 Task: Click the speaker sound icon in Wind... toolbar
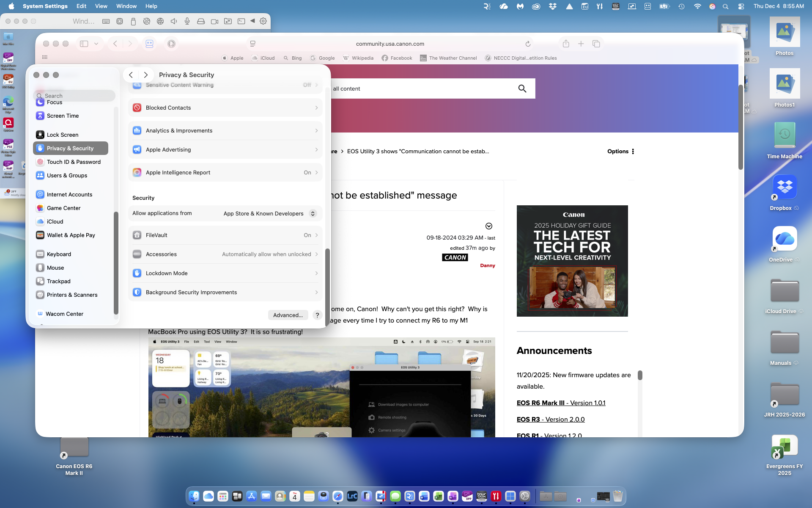174,21
